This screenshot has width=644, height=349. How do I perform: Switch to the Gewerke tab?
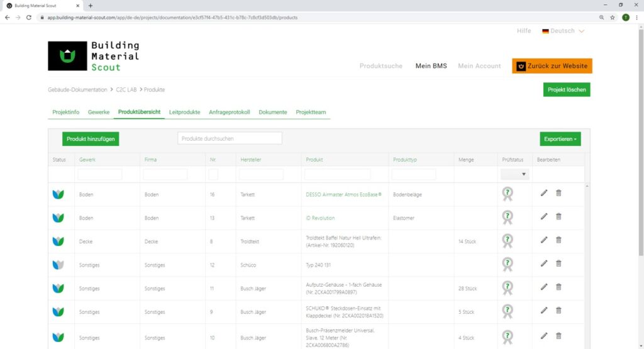coord(99,112)
